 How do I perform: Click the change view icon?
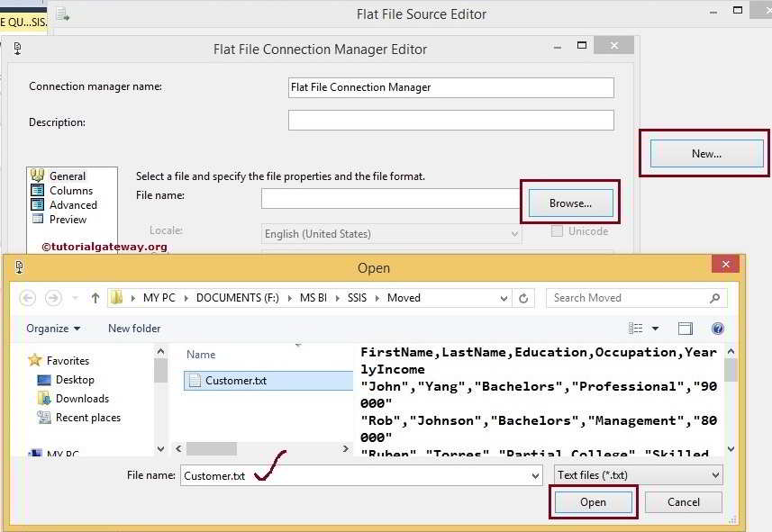coord(641,328)
